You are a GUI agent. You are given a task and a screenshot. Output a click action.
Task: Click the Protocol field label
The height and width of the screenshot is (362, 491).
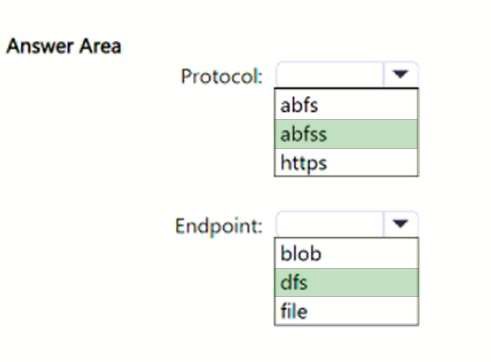(x=222, y=76)
